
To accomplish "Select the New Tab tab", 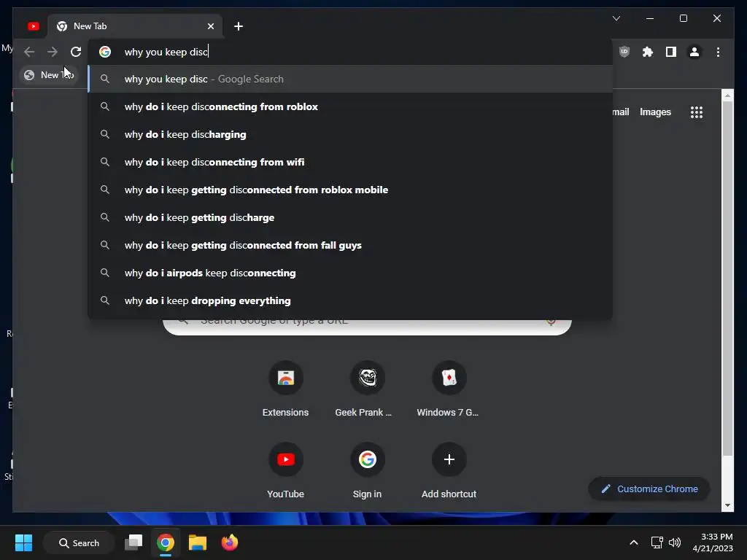I will point(135,26).
